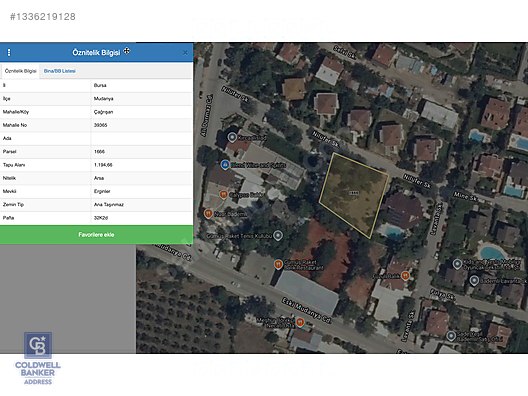Close the Öznitelik Bilgisi panel
Screen dimensions: 528x396
[185, 53]
